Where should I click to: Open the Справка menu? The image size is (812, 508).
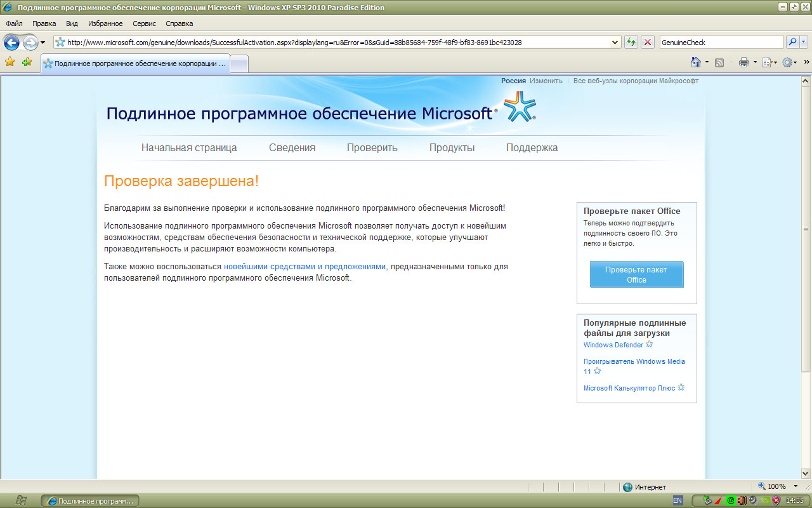pyautogui.click(x=180, y=23)
